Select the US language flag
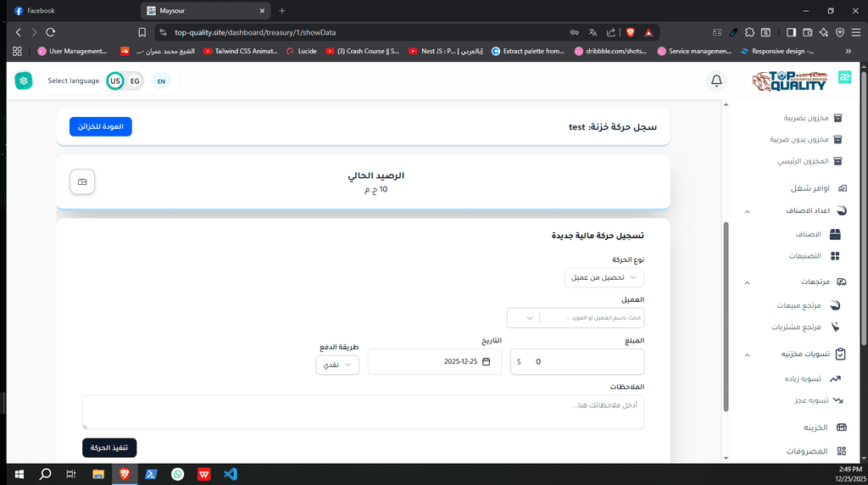The height and width of the screenshot is (485, 868). click(x=115, y=81)
